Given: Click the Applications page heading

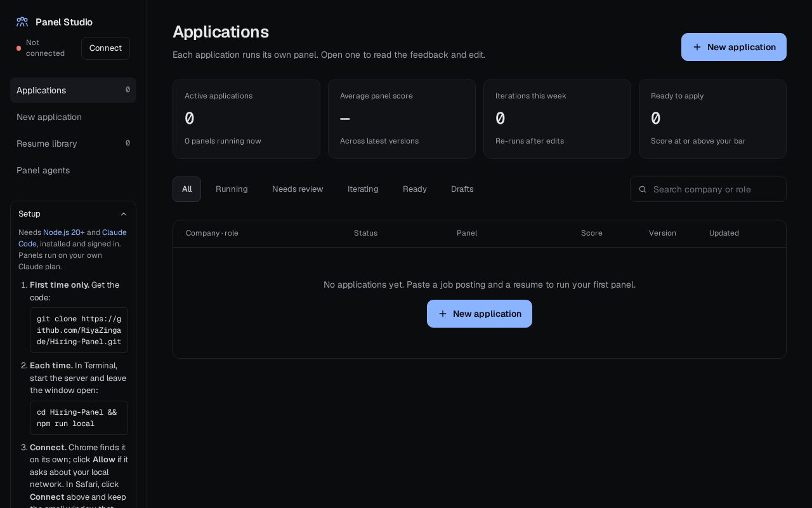Looking at the screenshot, I should 221,32.
